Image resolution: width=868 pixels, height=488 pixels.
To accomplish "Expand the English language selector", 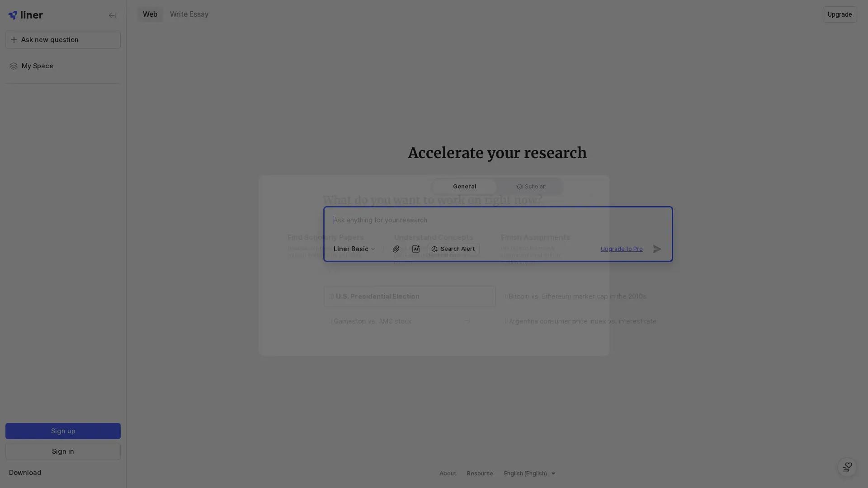I will pyautogui.click(x=529, y=473).
